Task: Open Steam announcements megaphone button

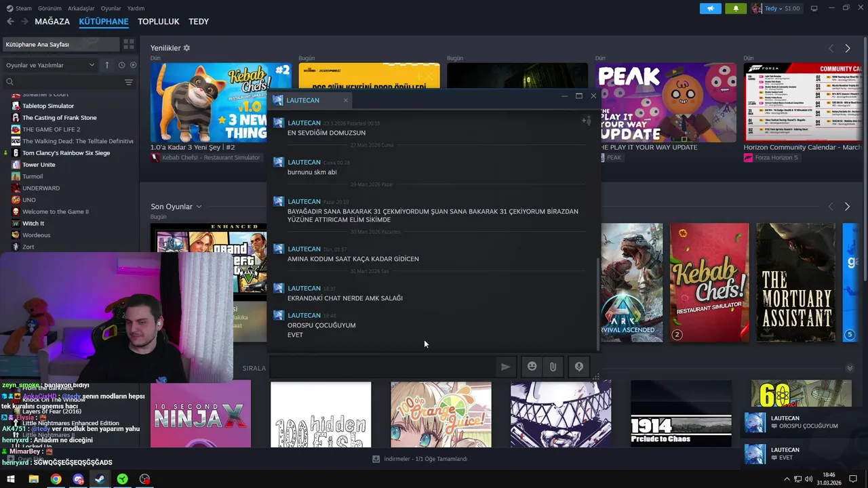Action: 711,8
